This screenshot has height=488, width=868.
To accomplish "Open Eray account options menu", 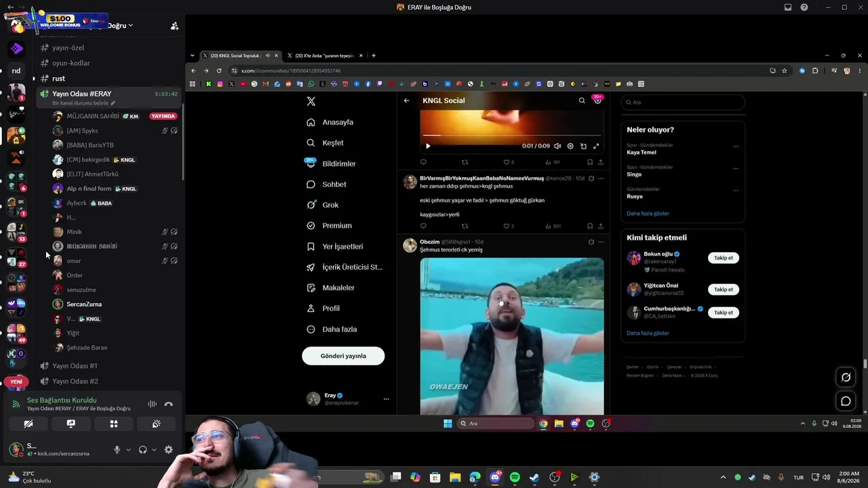I will [x=386, y=399].
